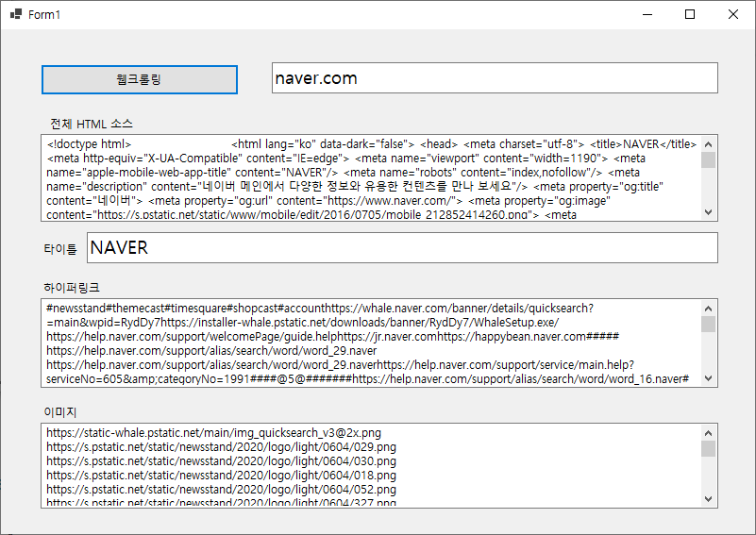Viewport: 756px width, 535px height.
Task: Click the img_quicksearch_v3@2x.png image URL line
Action: (x=213, y=433)
